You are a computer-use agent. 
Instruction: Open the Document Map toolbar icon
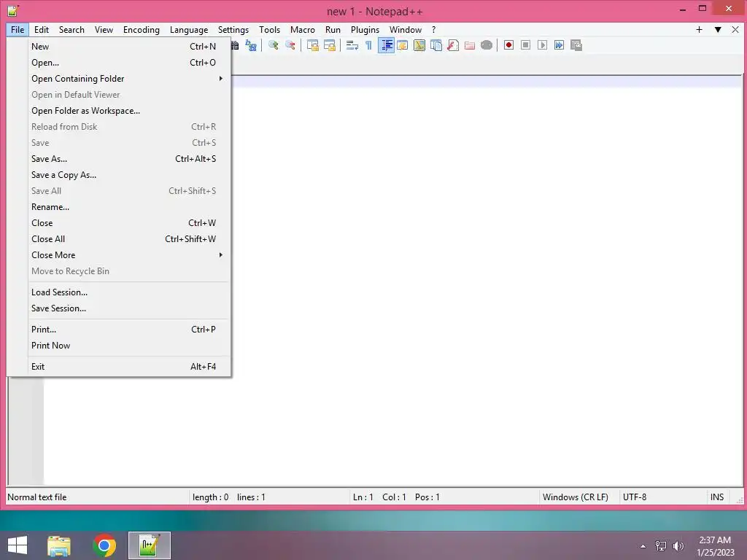click(419, 45)
